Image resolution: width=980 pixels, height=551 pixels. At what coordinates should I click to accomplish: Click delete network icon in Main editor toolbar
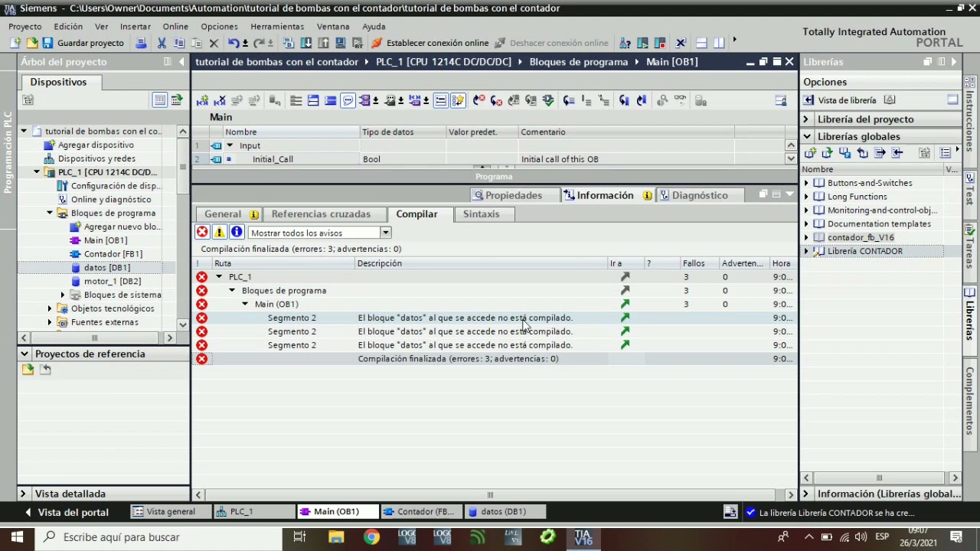pos(220,101)
